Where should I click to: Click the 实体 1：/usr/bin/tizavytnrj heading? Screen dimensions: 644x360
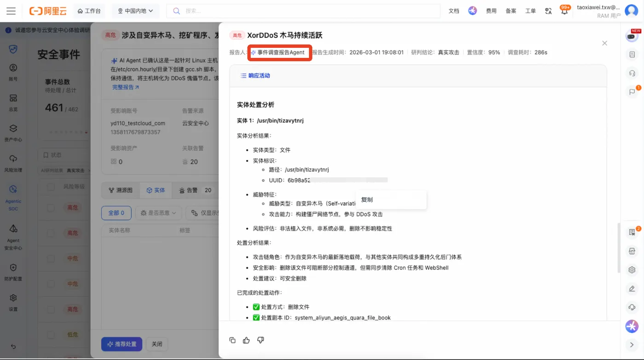point(270,120)
